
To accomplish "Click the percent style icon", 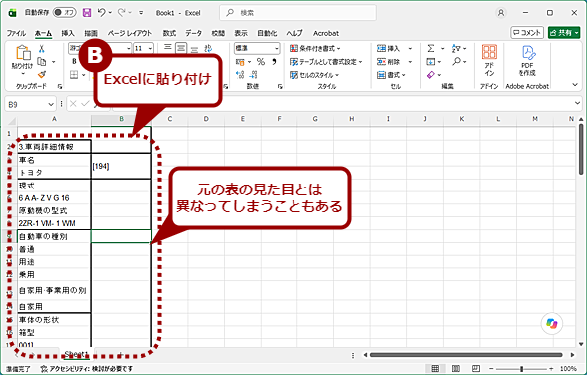I will [261, 62].
